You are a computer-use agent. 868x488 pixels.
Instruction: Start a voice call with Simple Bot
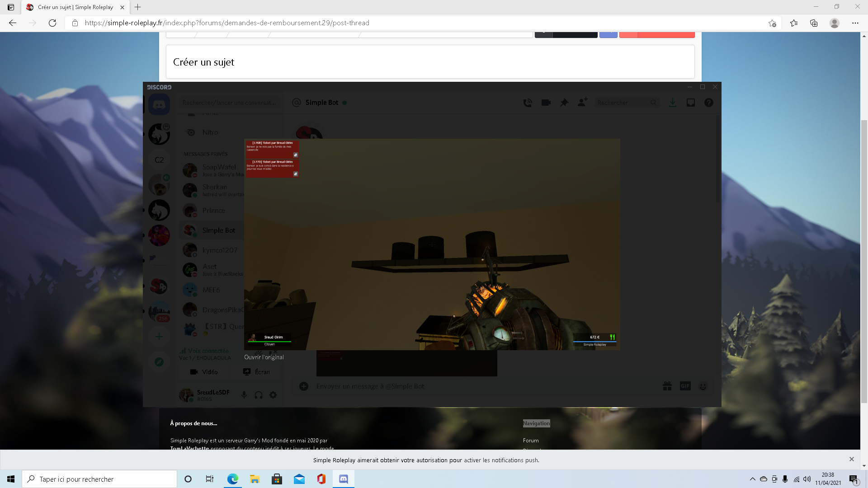point(528,103)
